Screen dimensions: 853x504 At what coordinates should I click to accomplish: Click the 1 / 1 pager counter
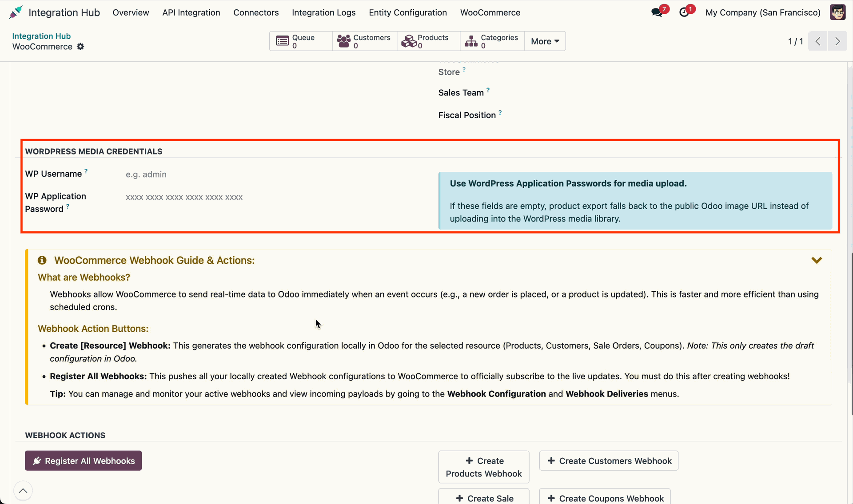pyautogui.click(x=795, y=41)
